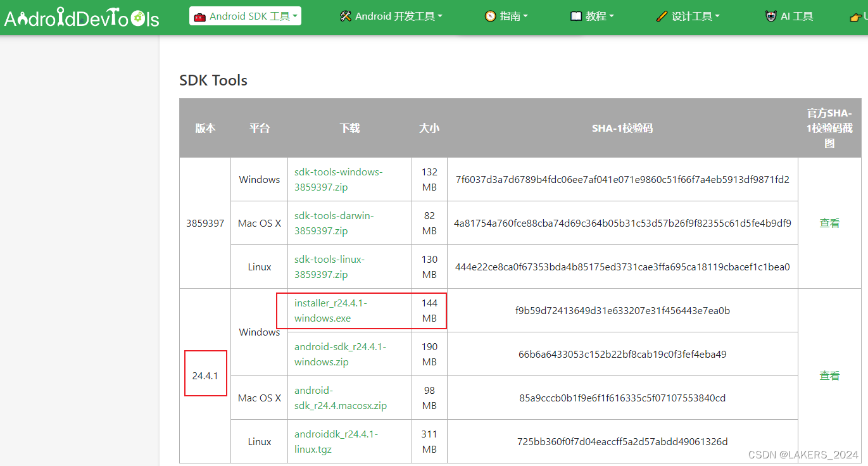Download android-sdk_r24.4.1-windows.zip
868x466 pixels.
pyautogui.click(x=340, y=355)
